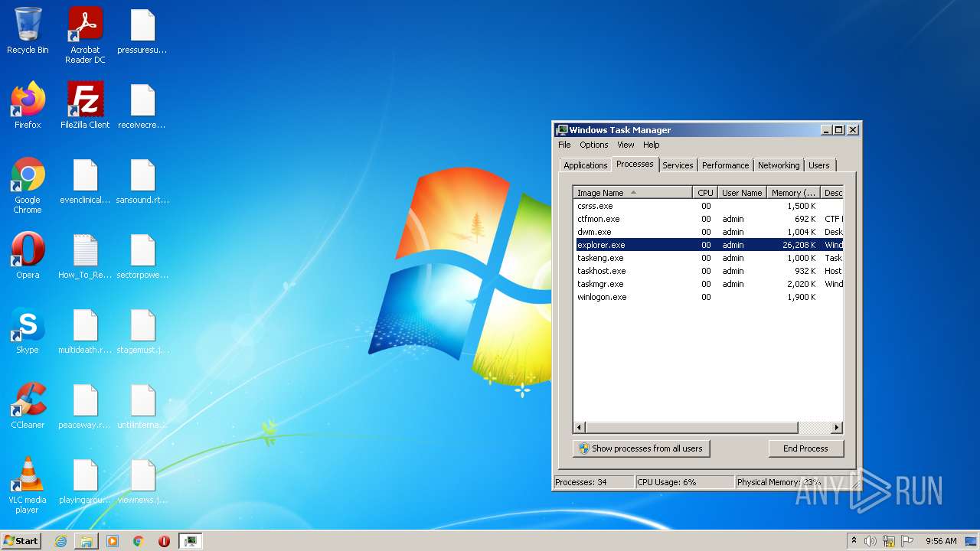Select the taskeng.exe process row

709,258
